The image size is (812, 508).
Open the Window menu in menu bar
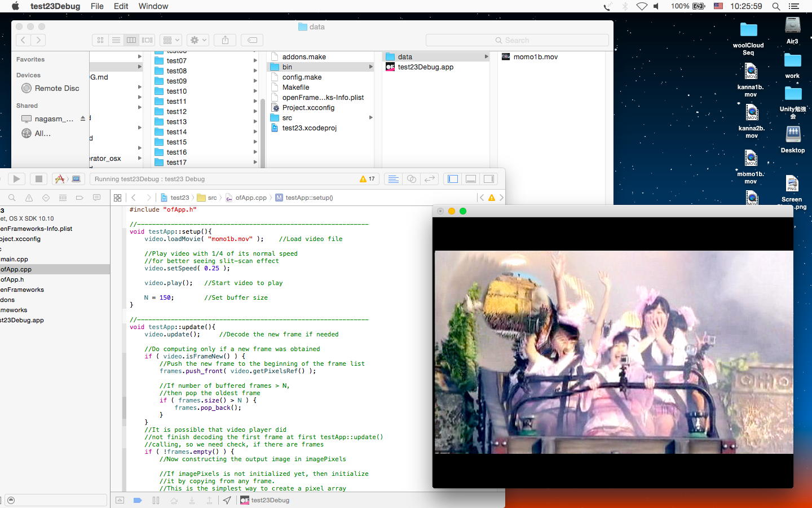click(x=153, y=6)
